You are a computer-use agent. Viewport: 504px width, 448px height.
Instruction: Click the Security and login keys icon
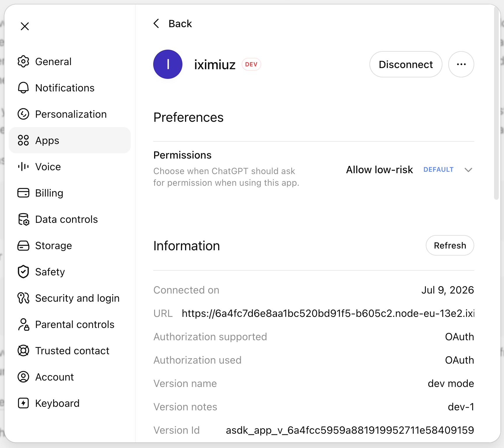(x=23, y=298)
